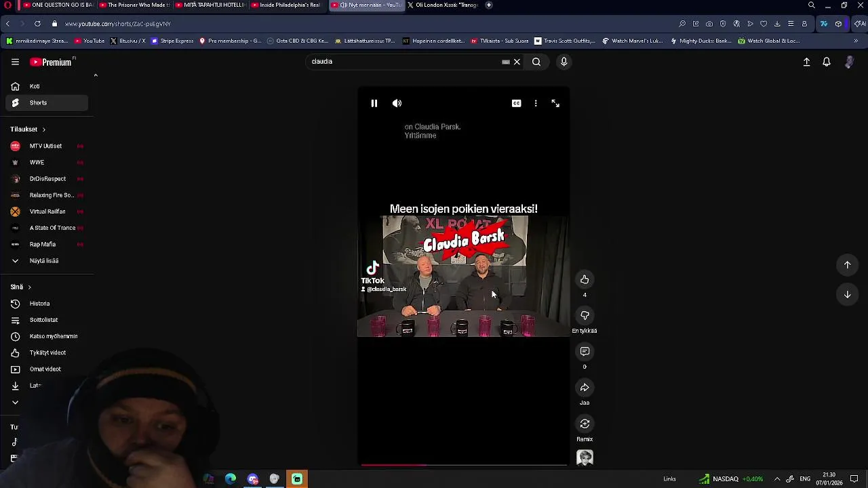
Task: Show more bookmarks with the chevron
Action: point(856,41)
